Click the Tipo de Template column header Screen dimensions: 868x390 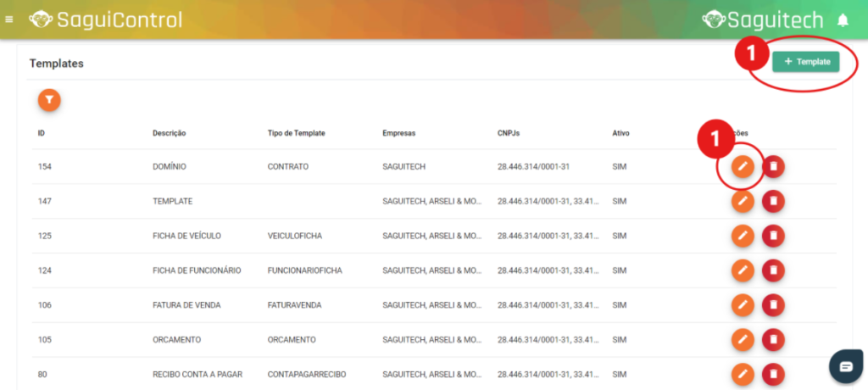pyautogui.click(x=297, y=133)
